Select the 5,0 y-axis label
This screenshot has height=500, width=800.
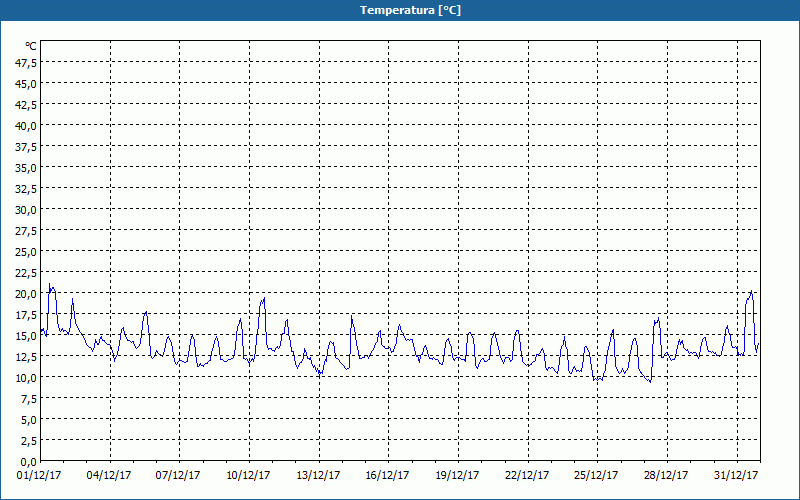pyautogui.click(x=29, y=420)
